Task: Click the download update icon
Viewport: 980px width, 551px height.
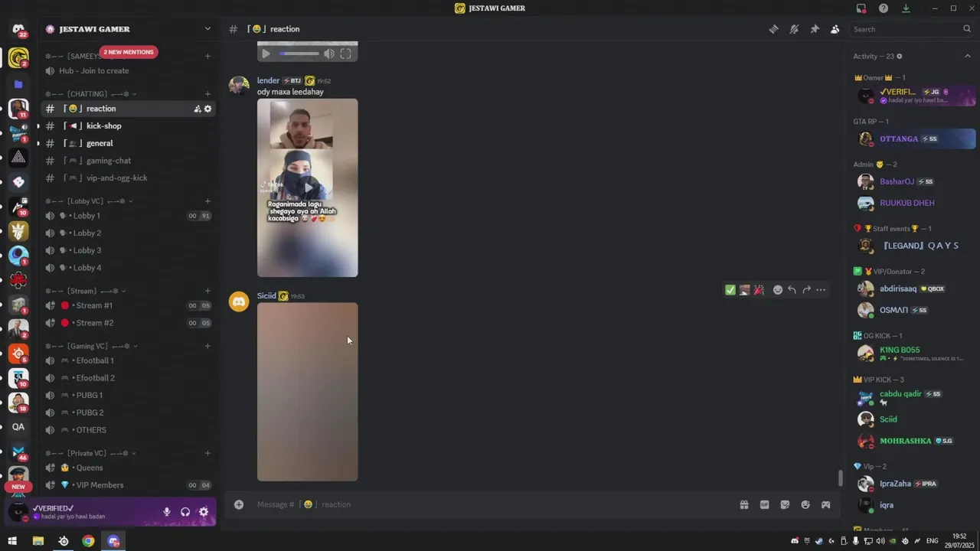Action: point(906,8)
